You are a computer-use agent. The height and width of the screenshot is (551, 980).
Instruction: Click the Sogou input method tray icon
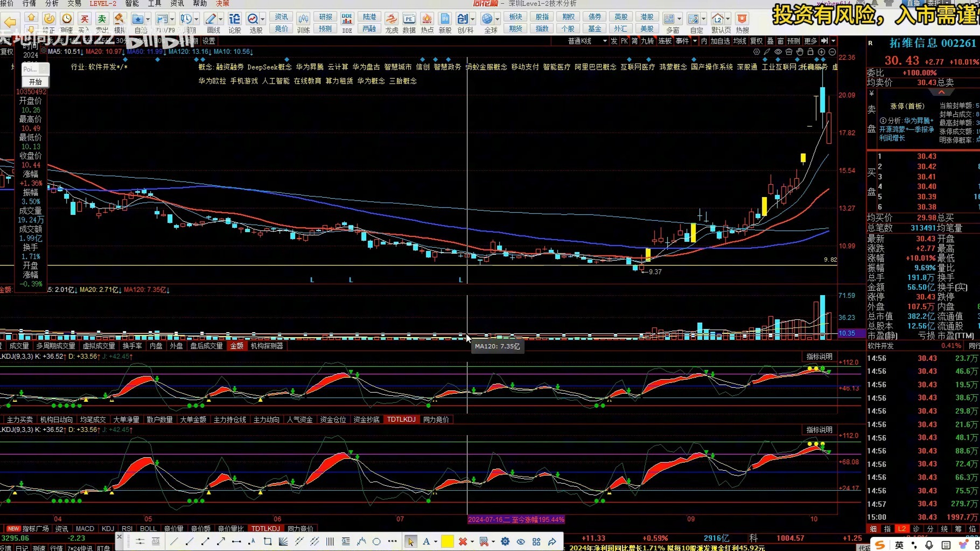pos(880,545)
